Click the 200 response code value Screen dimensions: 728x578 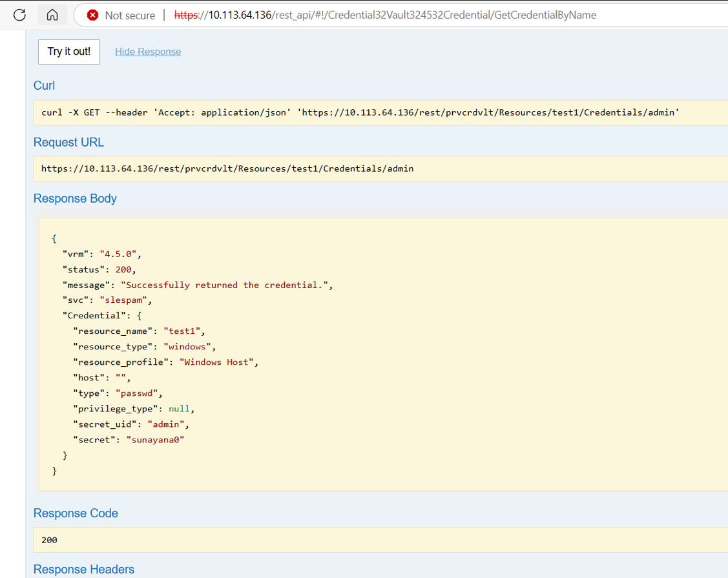click(49, 540)
